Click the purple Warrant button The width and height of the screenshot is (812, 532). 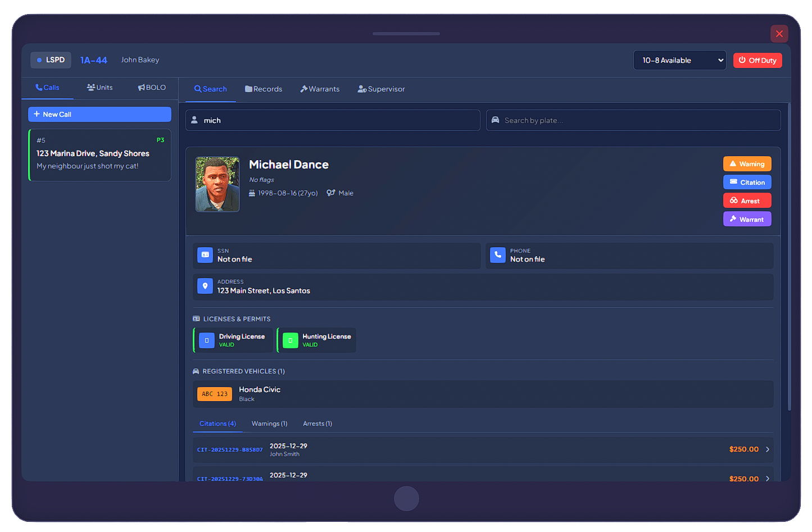(747, 219)
